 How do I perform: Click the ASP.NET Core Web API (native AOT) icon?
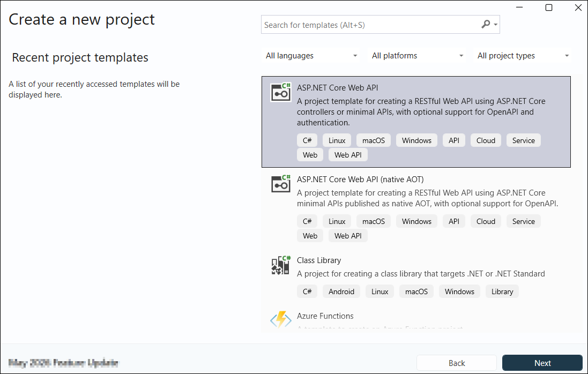point(280,184)
